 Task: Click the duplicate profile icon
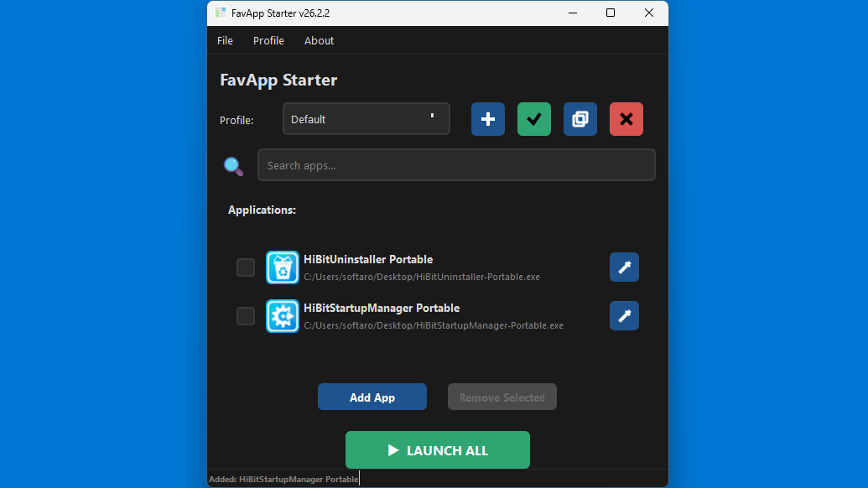coord(580,119)
